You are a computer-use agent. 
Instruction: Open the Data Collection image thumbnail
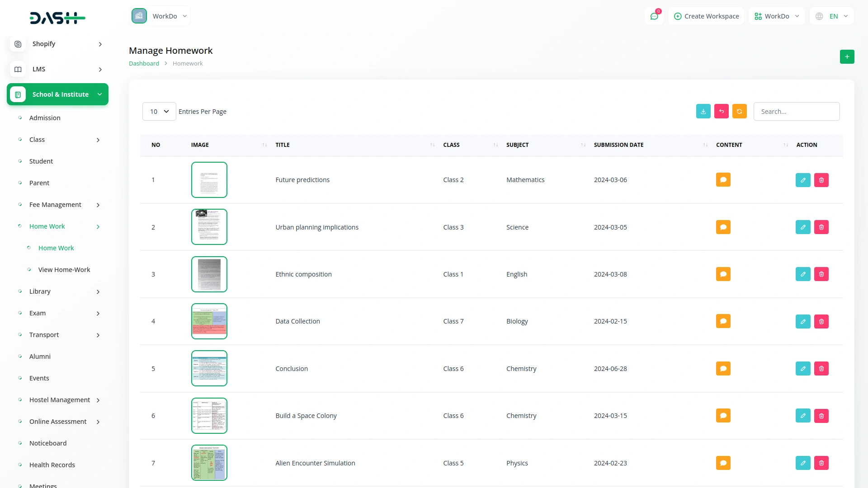pyautogui.click(x=209, y=321)
